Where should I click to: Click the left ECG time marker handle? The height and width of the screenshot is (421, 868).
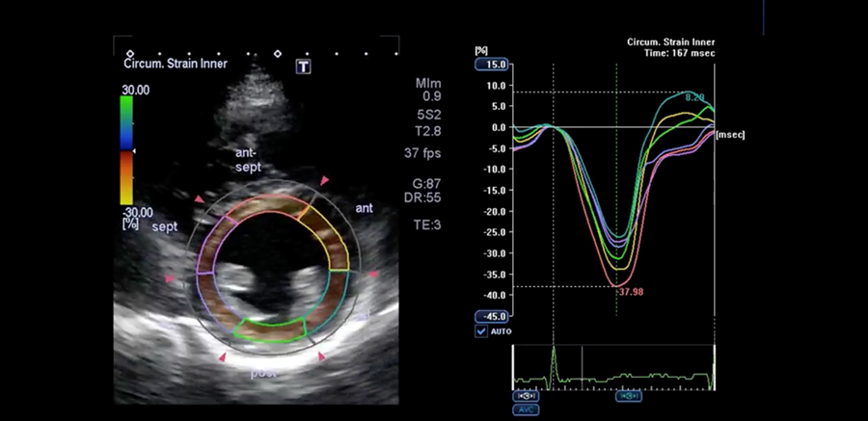527,396
